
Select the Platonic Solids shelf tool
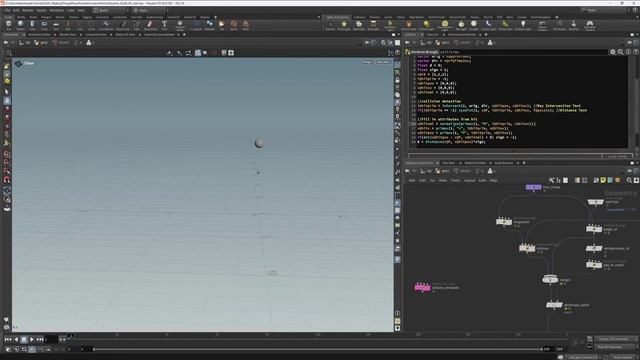(180, 25)
